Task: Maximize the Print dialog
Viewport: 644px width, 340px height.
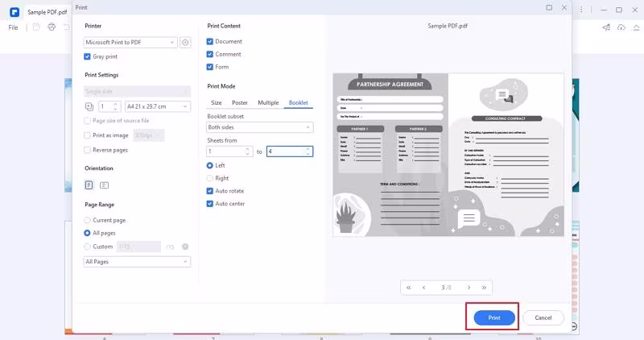Action: click(x=549, y=7)
